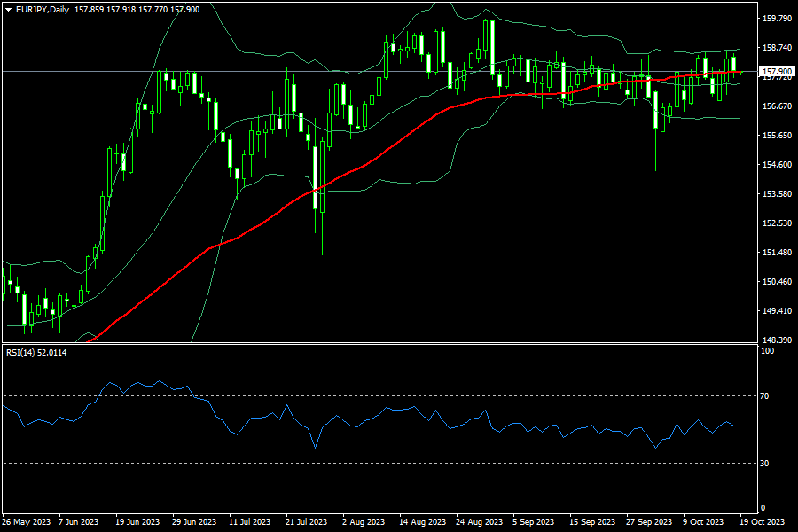The width and height of the screenshot is (798, 532).
Task: Click the 151.480 price scale value
Action: pyautogui.click(x=777, y=252)
